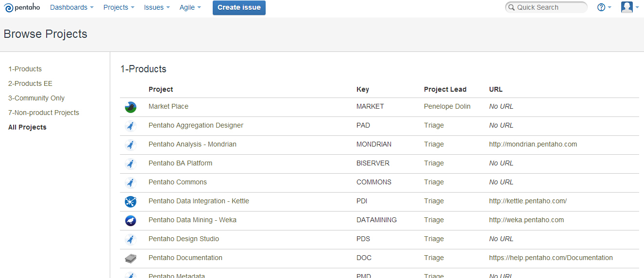Open the dropdown arrow beside the user avatar
This screenshot has width=644, height=278.
637,7
